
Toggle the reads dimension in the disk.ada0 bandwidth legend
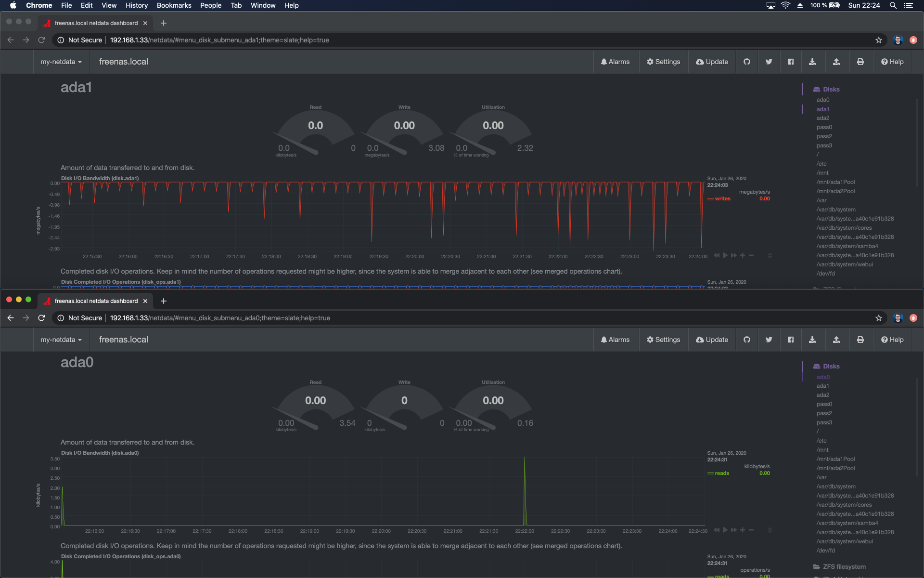[721, 473]
